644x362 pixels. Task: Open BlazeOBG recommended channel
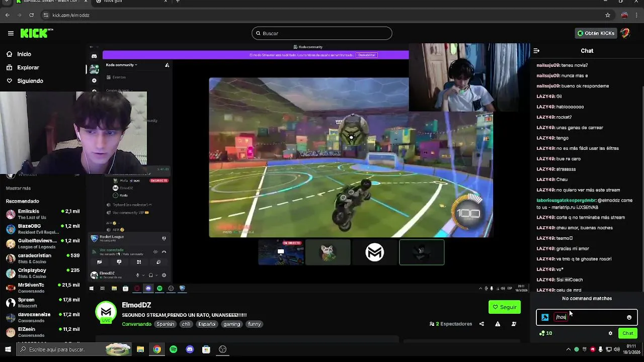click(x=43, y=229)
